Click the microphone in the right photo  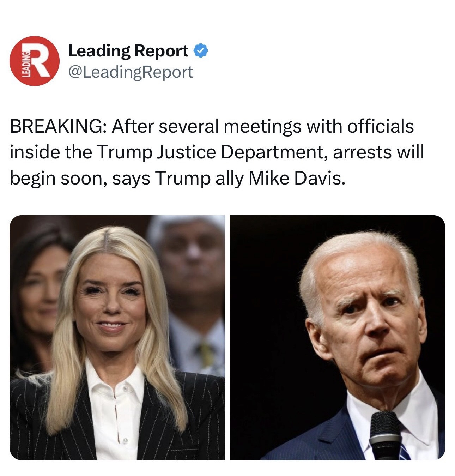click(385, 435)
